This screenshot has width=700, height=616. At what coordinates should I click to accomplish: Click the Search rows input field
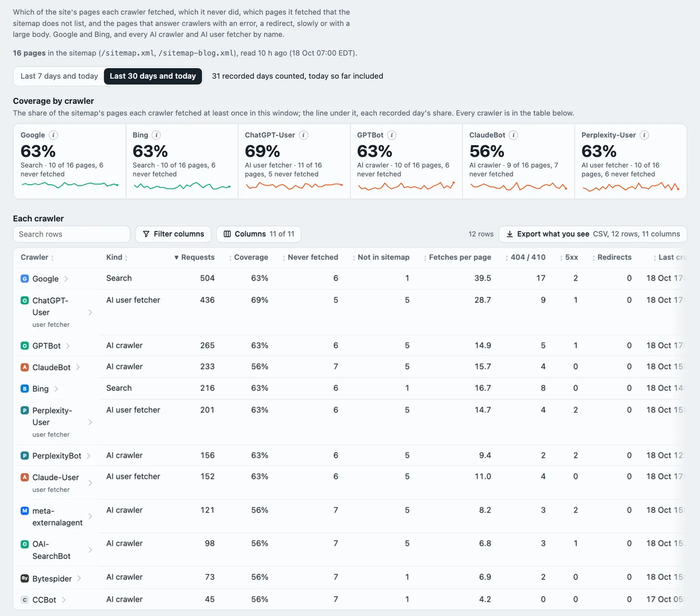(x=71, y=234)
